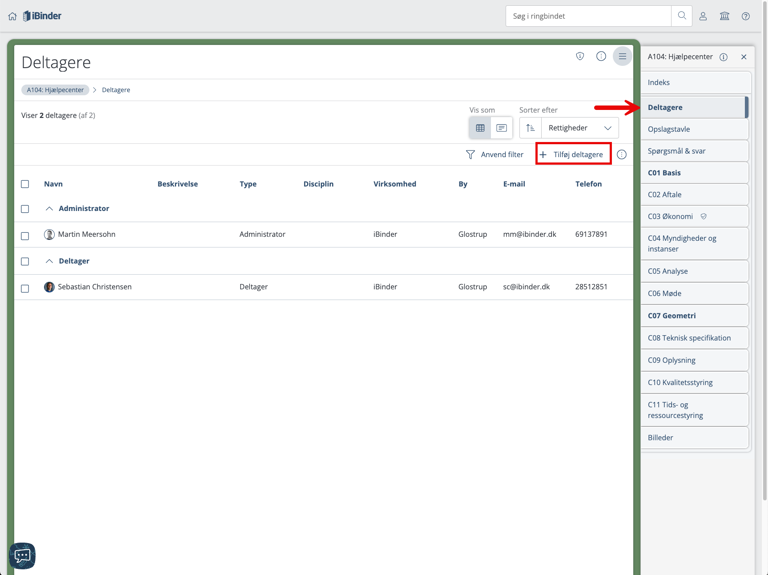This screenshot has width=768, height=575.
Task: Switch to table grid view
Action: click(480, 128)
